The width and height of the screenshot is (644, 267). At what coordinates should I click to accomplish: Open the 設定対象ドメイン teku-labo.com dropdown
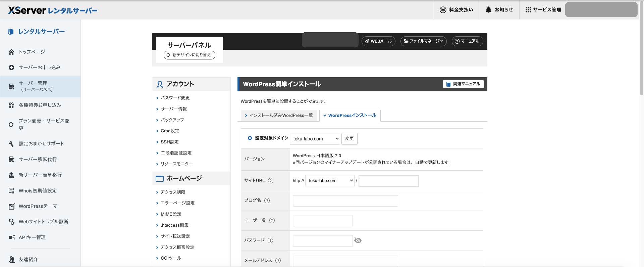(x=315, y=139)
